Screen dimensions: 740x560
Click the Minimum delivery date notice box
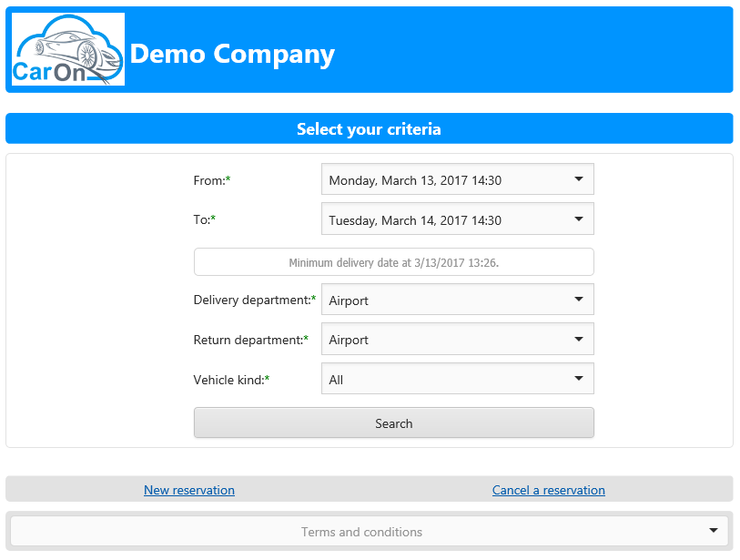(x=393, y=262)
